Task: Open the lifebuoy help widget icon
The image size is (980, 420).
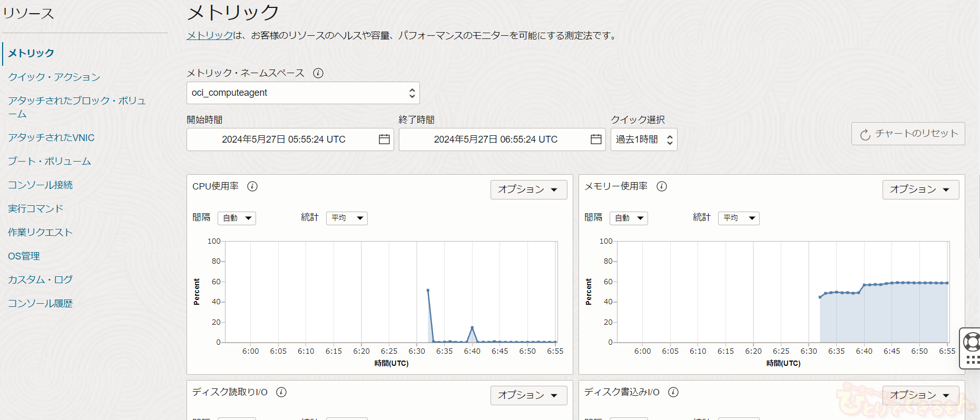Action: click(x=972, y=342)
